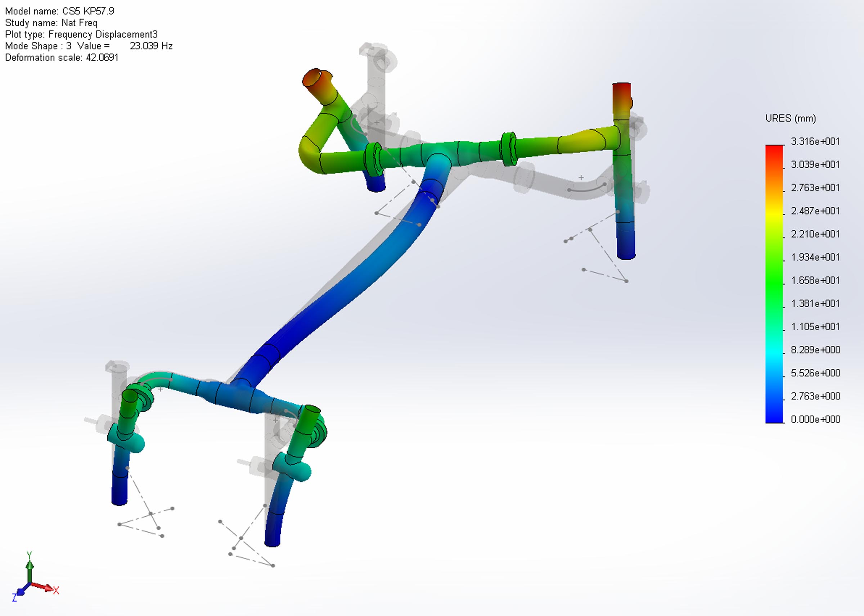Click the Deformation scale: 42.0691 annotation text
This screenshot has height=616, width=864.
pos(61,58)
